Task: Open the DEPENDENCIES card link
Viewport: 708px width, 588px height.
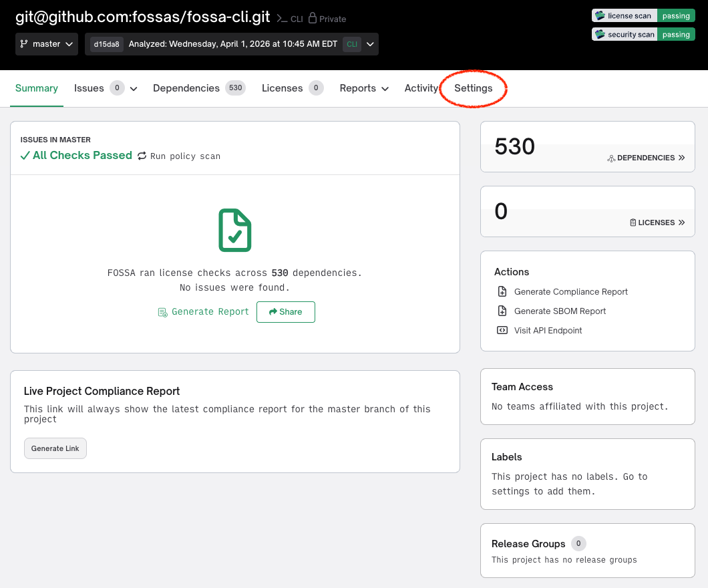Action: (646, 158)
